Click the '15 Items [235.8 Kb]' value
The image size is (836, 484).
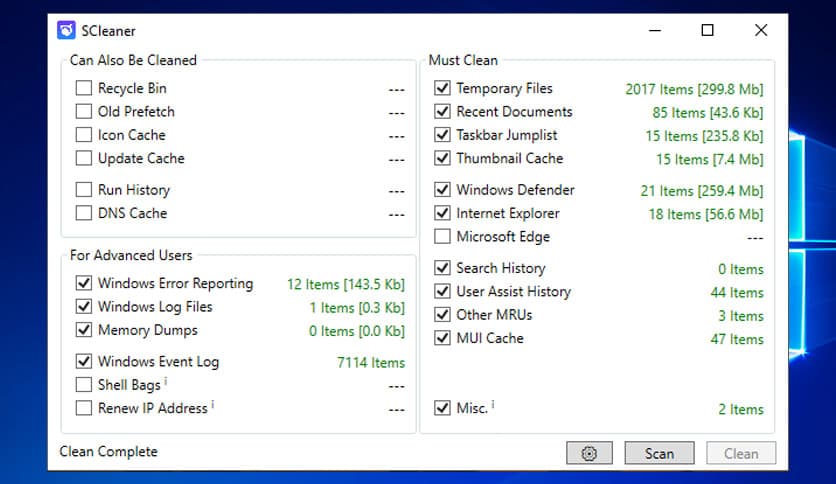[704, 136]
